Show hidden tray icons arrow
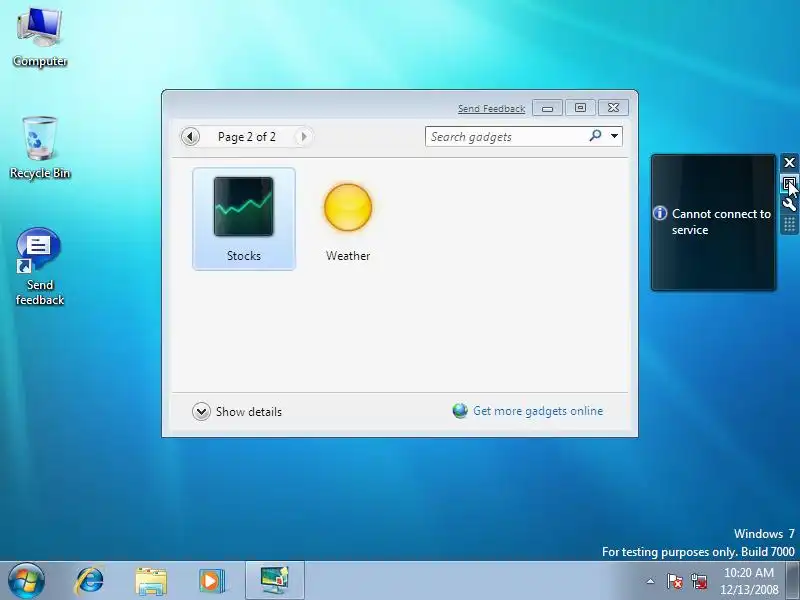This screenshot has width=800, height=600. [x=651, y=581]
